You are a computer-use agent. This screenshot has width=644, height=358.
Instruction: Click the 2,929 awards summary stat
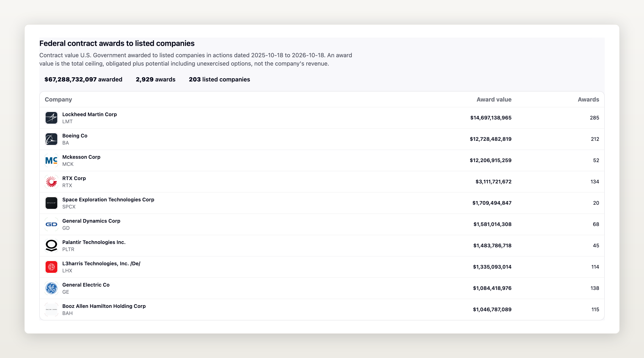coord(155,79)
